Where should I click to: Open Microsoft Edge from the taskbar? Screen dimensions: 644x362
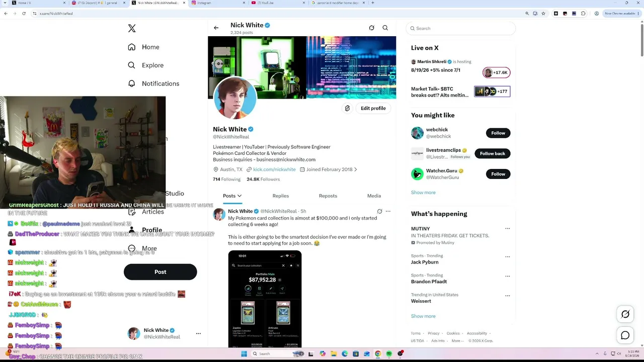[x=345, y=354]
